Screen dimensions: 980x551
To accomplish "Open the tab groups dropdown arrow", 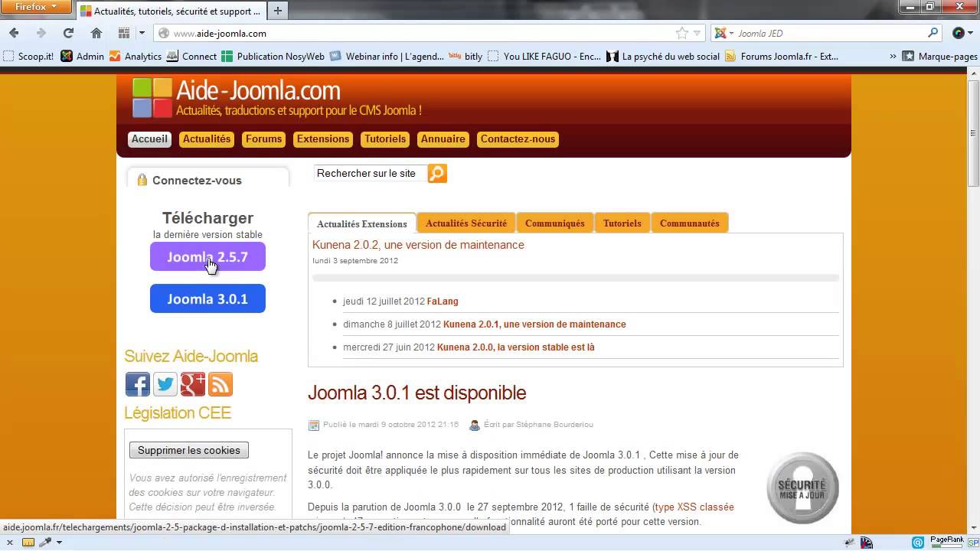I will click(x=142, y=33).
